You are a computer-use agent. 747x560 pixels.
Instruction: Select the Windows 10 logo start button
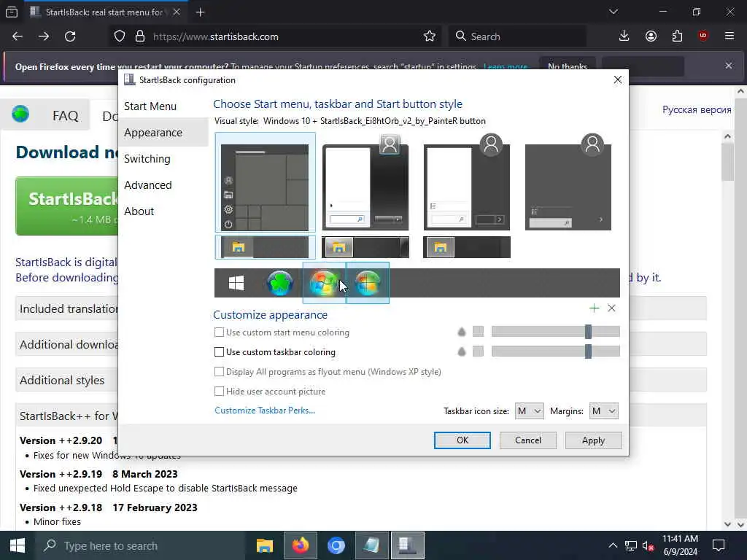pos(236,283)
